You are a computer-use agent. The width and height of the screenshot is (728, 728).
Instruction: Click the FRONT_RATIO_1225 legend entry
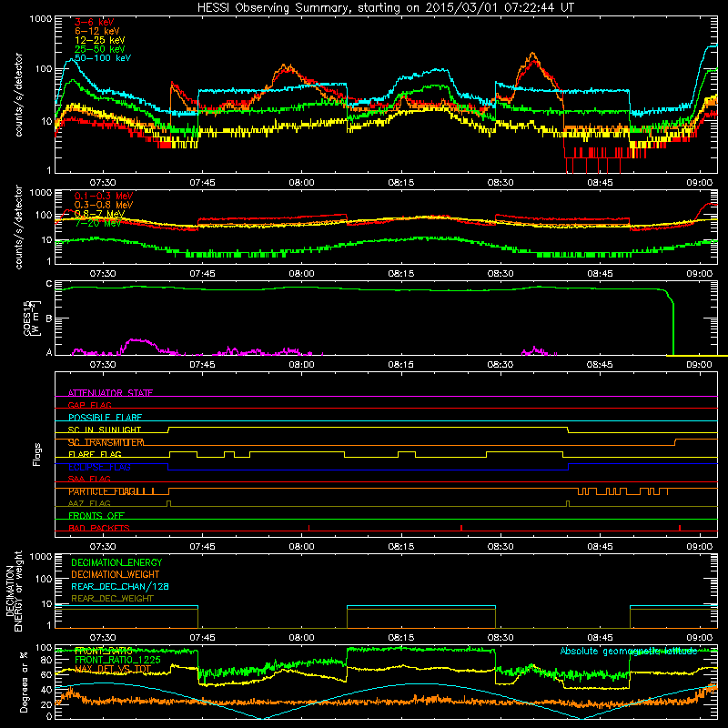click(117, 660)
